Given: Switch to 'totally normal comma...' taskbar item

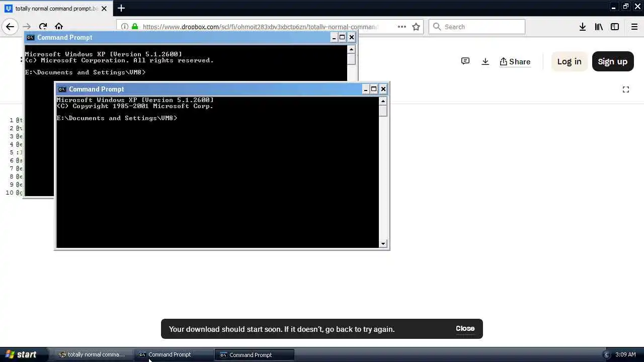Looking at the screenshot, I should point(93,354).
